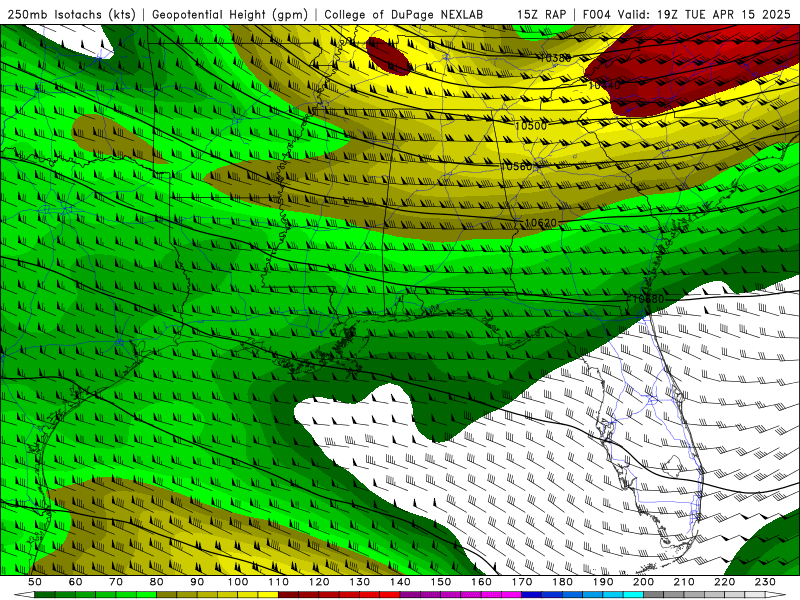Screen dimensions: 800x600
Task: Click the 'College of DuPage NEXLAB' label
Action: point(404,14)
